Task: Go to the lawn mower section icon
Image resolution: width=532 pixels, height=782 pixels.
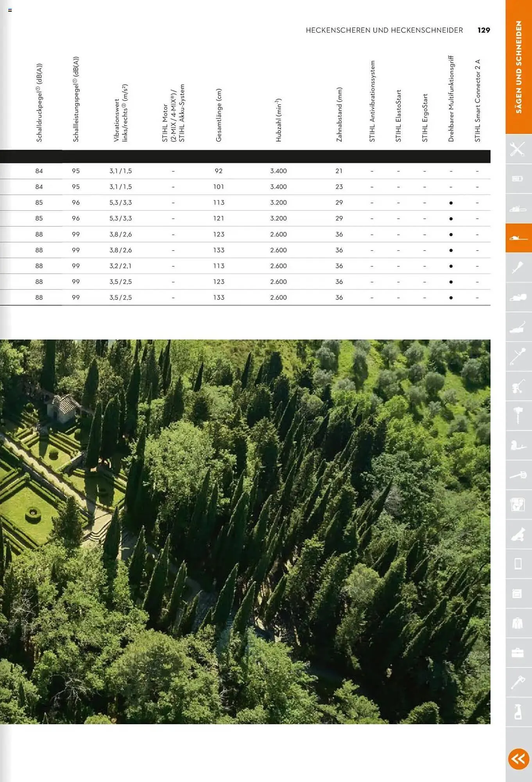Action: pyautogui.click(x=518, y=327)
